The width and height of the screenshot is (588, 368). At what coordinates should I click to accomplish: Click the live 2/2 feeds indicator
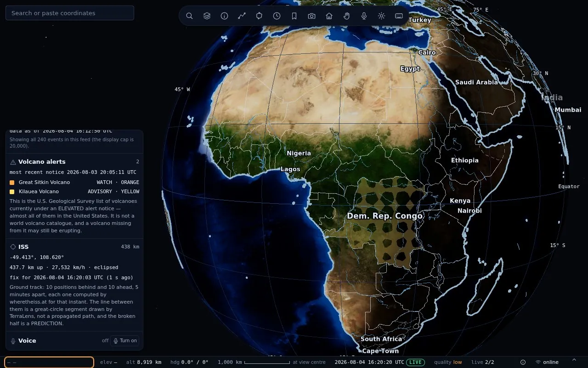pyautogui.click(x=483, y=362)
